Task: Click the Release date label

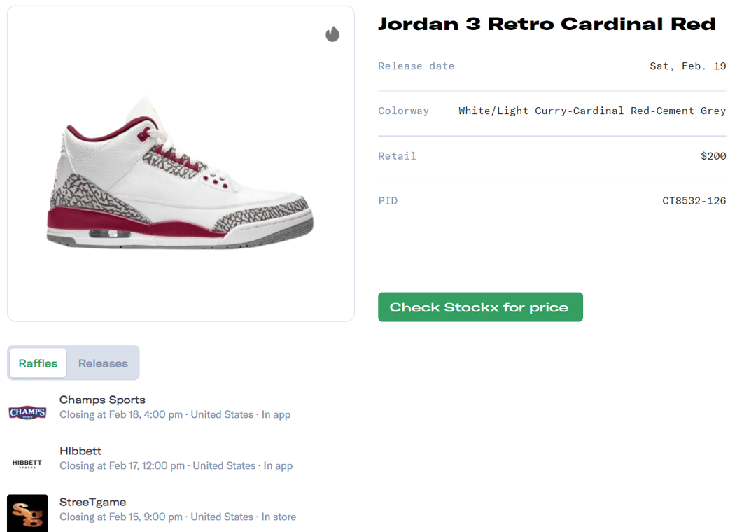Action: point(416,66)
